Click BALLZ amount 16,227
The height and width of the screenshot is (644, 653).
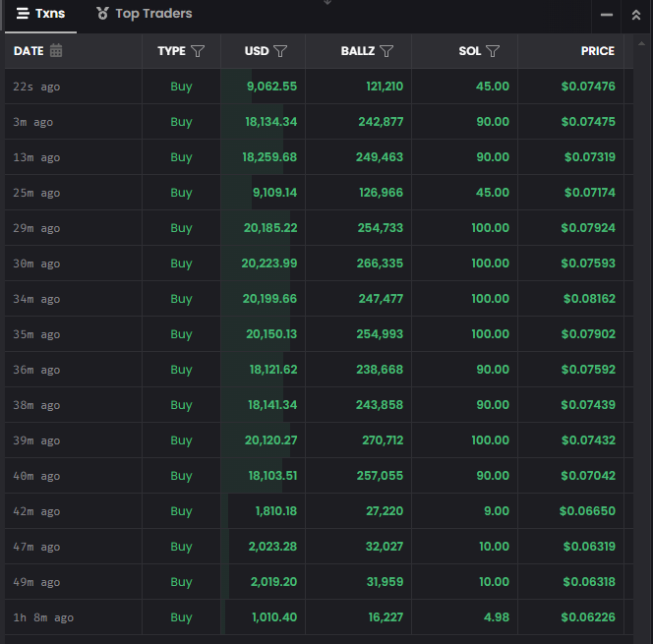click(386, 616)
